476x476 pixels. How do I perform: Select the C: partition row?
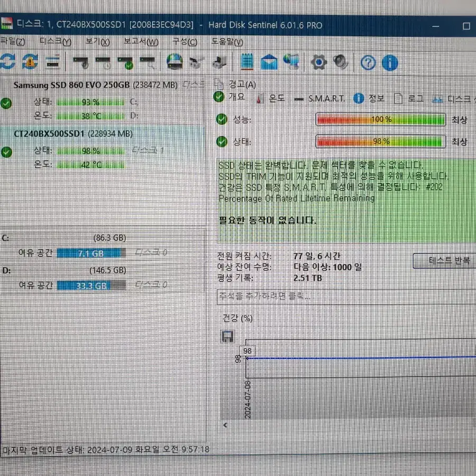coord(103,245)
